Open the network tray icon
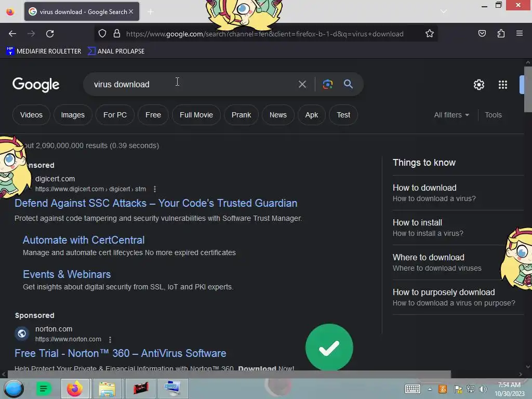The image size is (532, 399). [471, 389]
